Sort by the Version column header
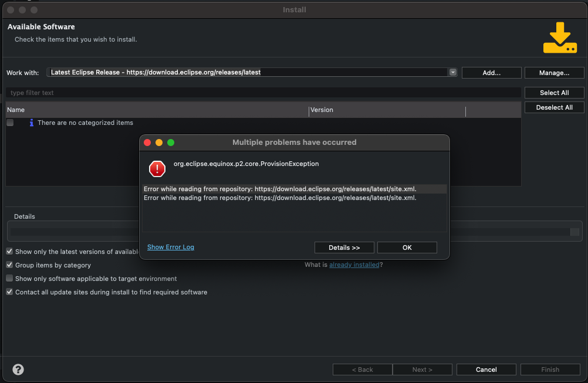The height and width of the screenshot is (383, 588). click(387, 110)
